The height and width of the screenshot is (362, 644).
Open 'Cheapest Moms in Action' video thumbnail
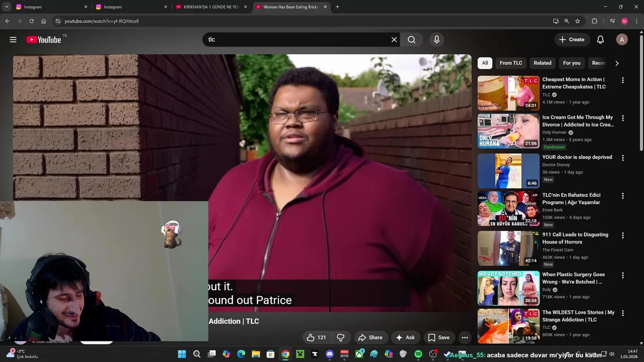click(x=508, y=93)
